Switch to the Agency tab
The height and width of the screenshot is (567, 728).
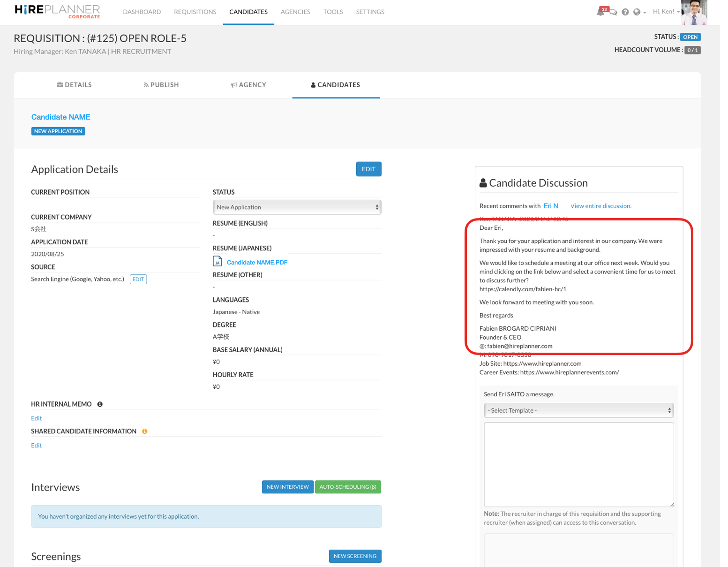coord(248,85)
